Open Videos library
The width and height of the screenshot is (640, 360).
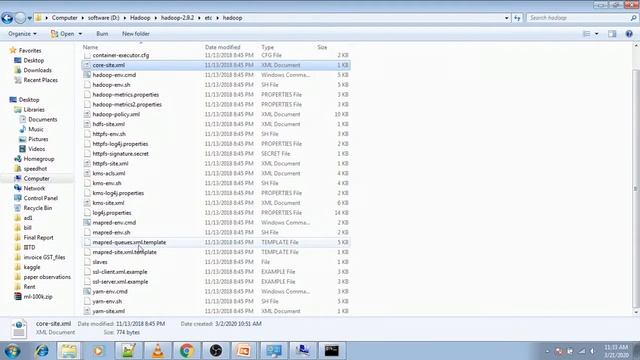[x=36, y=149]
